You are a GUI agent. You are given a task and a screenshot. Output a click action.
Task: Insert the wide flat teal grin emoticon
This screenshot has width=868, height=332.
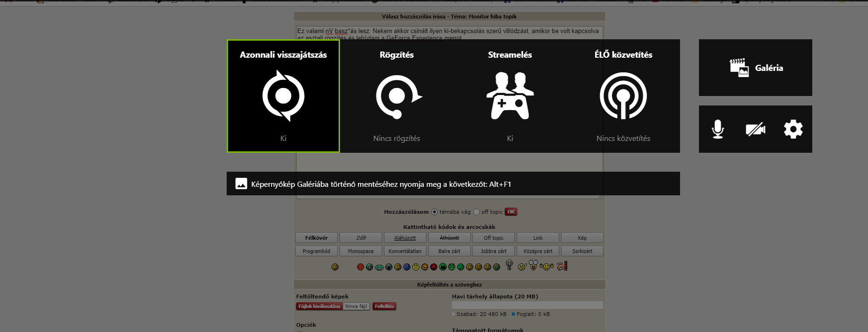[x=379, y=267]
